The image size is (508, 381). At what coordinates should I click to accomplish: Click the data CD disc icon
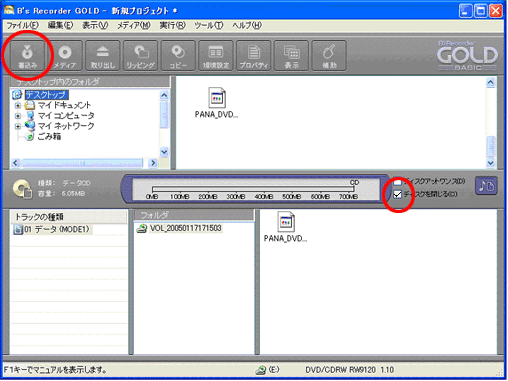(x=22, y=189)
